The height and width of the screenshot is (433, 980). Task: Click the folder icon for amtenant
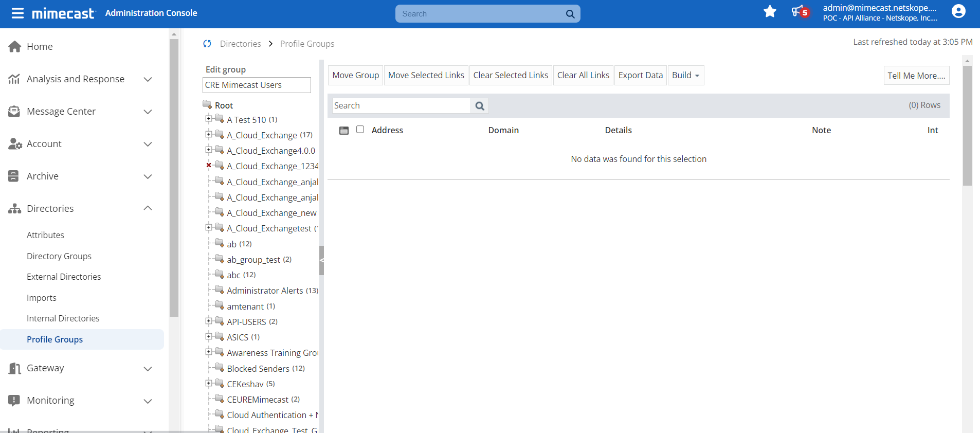[220, 305]
